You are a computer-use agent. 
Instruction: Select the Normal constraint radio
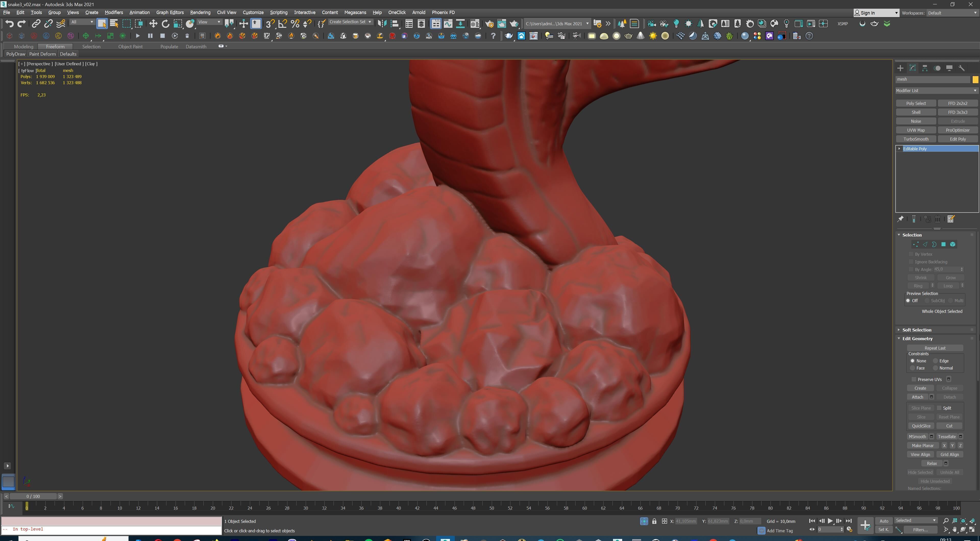[x=935, y=368]
